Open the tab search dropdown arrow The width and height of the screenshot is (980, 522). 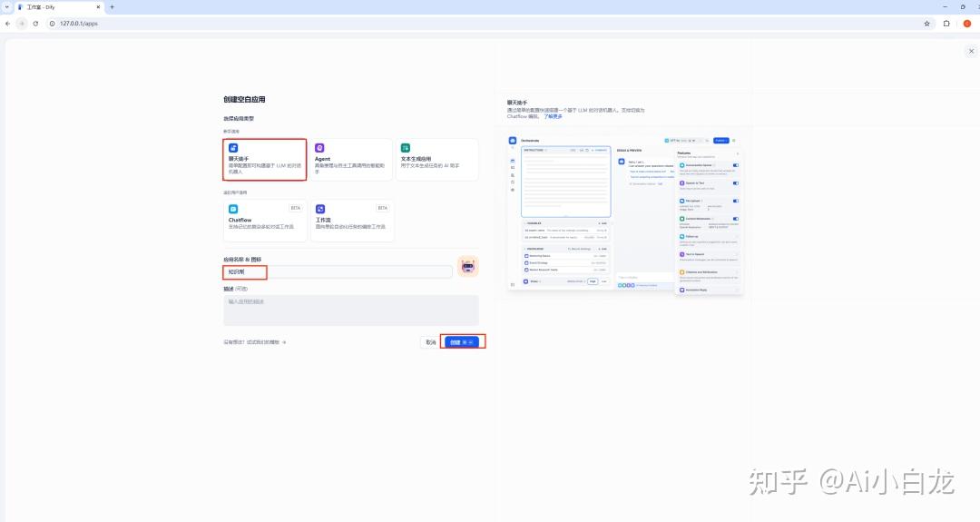coord(7,6)
